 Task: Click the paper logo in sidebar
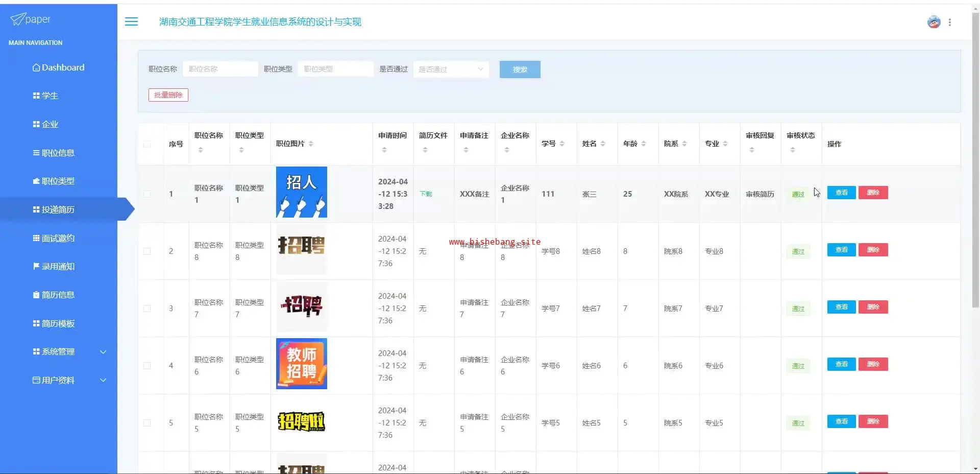(31, 19)
